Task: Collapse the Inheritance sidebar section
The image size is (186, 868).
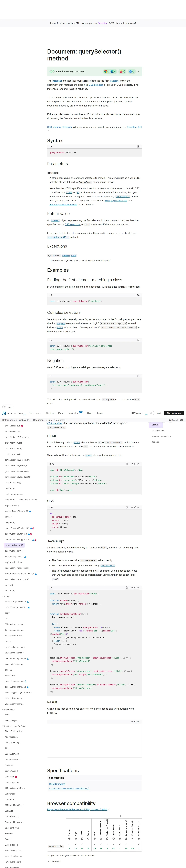Action: (x=3, y=710)
